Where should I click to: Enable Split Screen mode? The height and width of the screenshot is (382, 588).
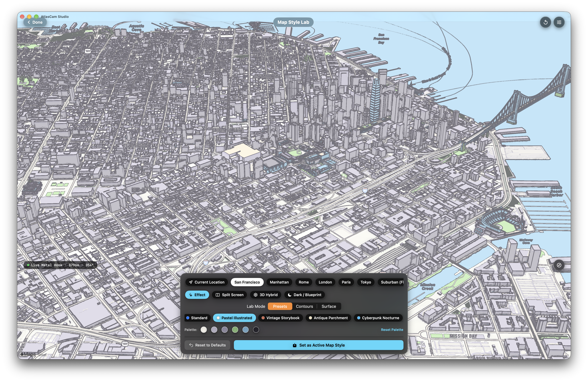pyautogui.click(x=230, y=295)
